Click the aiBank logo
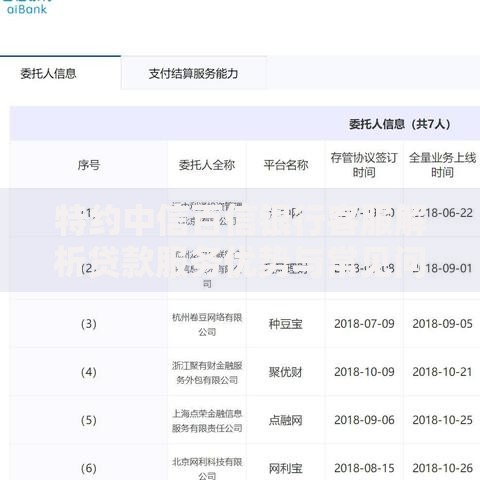Image resolution: width=480 pixels, height=480 pixels. (27, 8)
